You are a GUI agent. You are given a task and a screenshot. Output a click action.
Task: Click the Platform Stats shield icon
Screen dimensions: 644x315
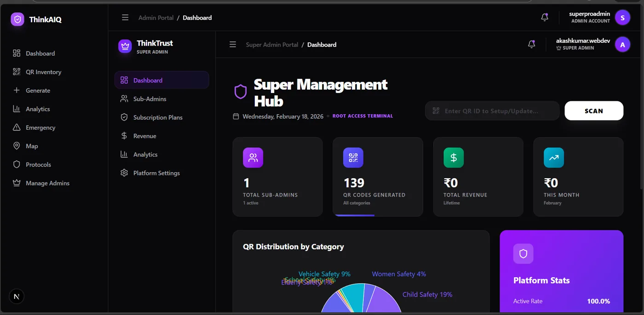point(523,254)
